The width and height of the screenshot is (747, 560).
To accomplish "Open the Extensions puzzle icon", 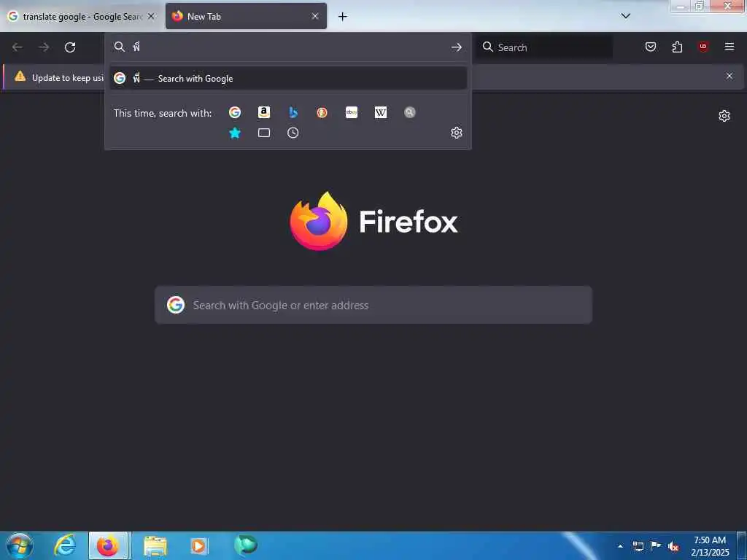I will pyautogui.click(x=677, y=47).
